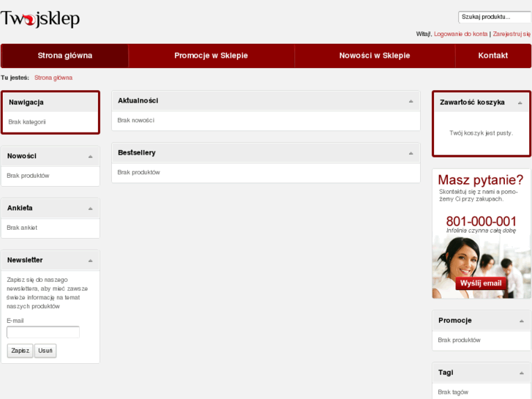Open the Strona główna menu tab
532x399 pixels.
point(65,56)
